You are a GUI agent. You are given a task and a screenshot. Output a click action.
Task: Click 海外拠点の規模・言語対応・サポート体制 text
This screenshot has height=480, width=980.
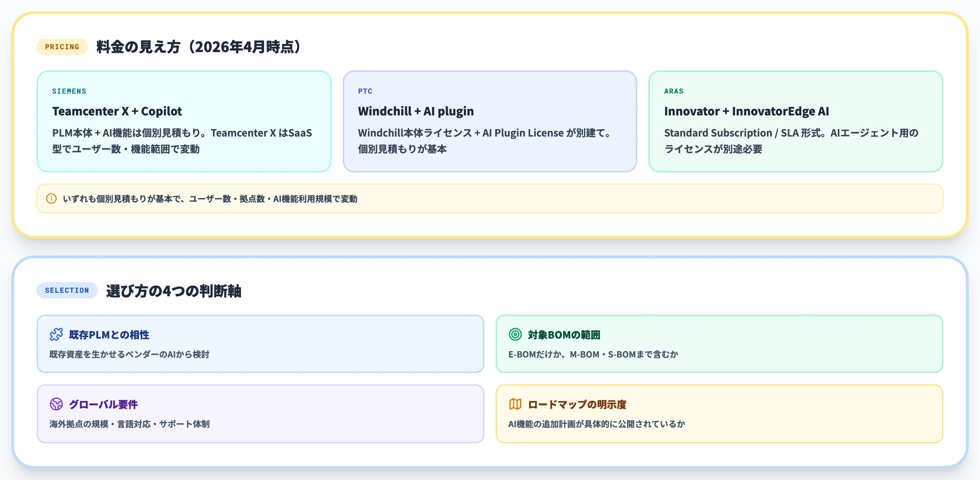coord(129,424)
